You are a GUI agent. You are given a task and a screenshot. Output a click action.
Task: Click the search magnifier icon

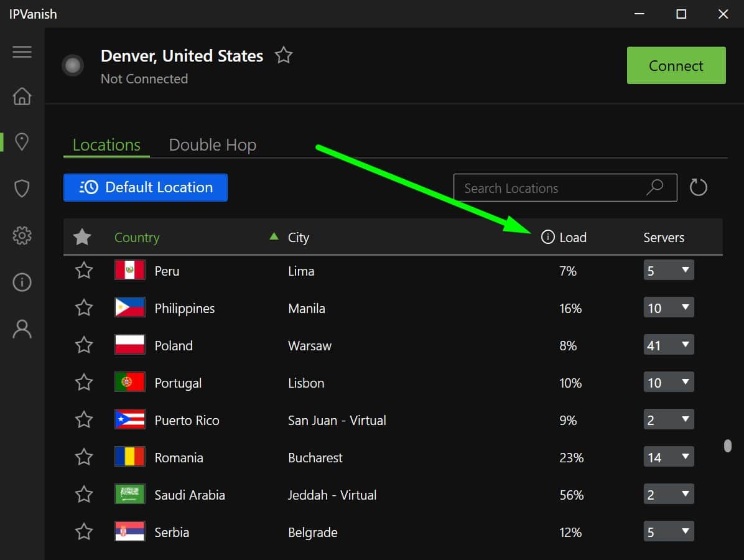click(655, 187)
